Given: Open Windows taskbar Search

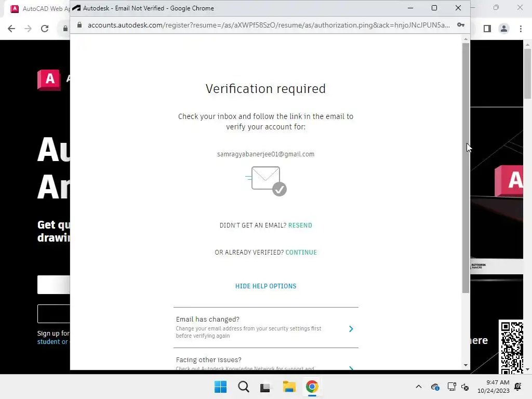Looking at the screenshot, I should point(243,387).
